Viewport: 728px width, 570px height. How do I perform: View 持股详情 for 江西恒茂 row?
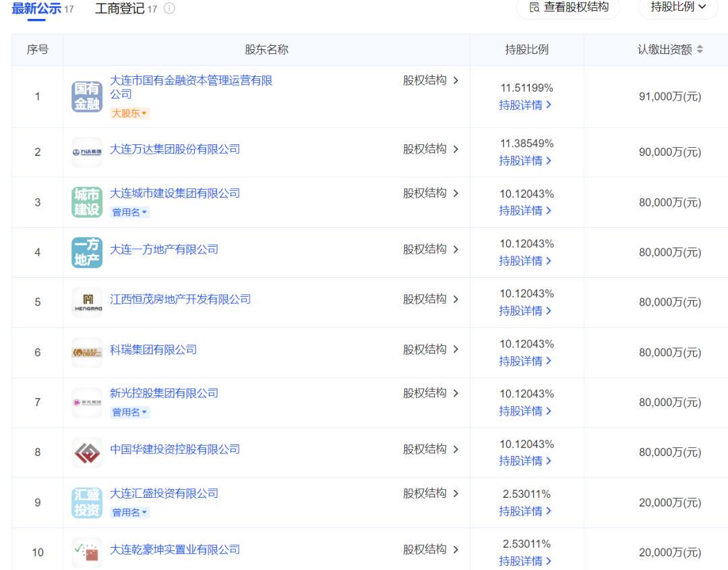[x=525, y=311]
